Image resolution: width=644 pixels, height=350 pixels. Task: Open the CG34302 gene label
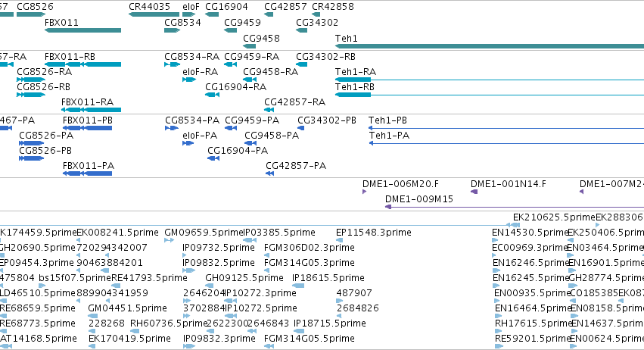click(317, 23)
